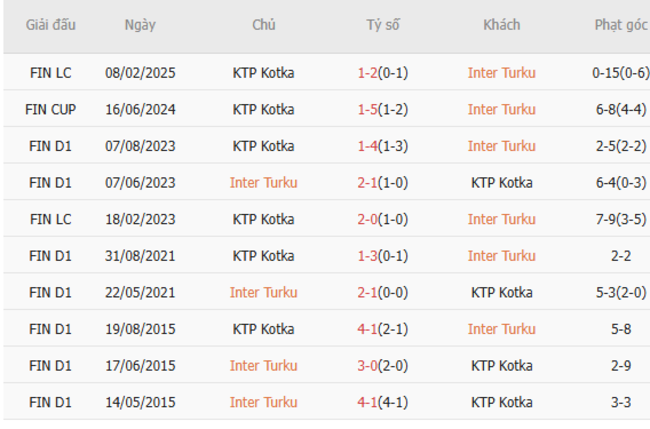Open the 2-0 score from 18/02/2023
This screenshot has width=650, height=429.
point(367,219)
